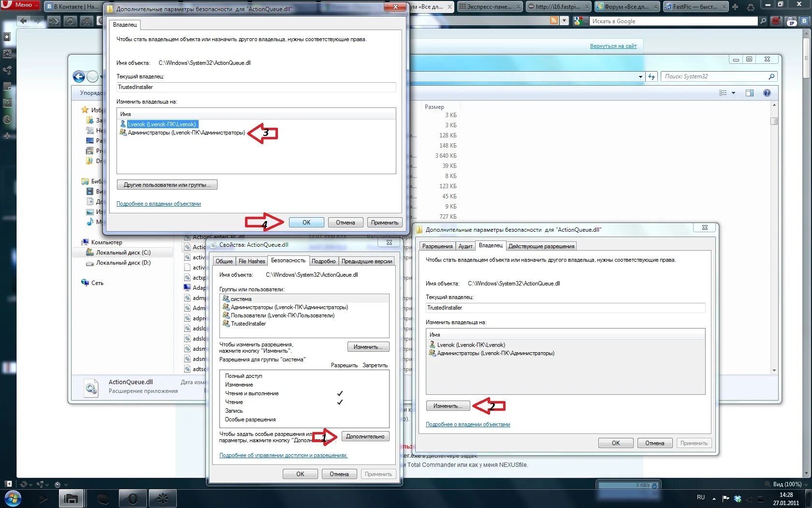The image size is (812, 508).
Task: Switch to the В Контакте browser tab
Action: pyautogui.click(x=72, y=6)
